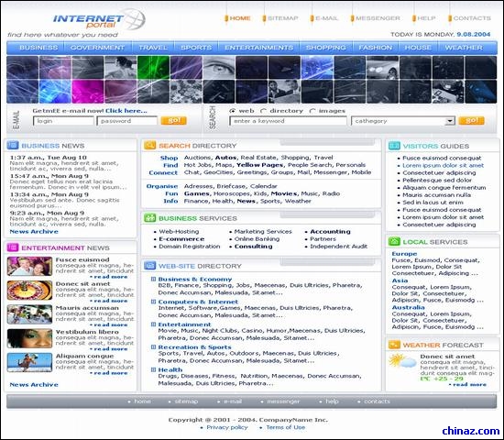
Task: Select the web search radio button
Action: tap(233, 111)
